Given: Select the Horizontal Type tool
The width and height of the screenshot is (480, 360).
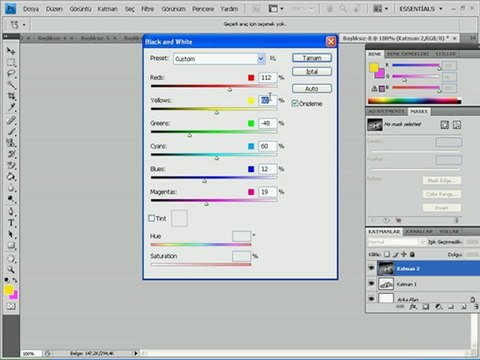Looking at the screenshot, I should click(11, 223).
